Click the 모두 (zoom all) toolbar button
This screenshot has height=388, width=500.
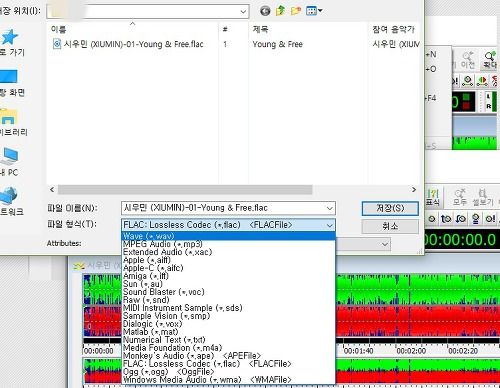click(x=460, y=197)
